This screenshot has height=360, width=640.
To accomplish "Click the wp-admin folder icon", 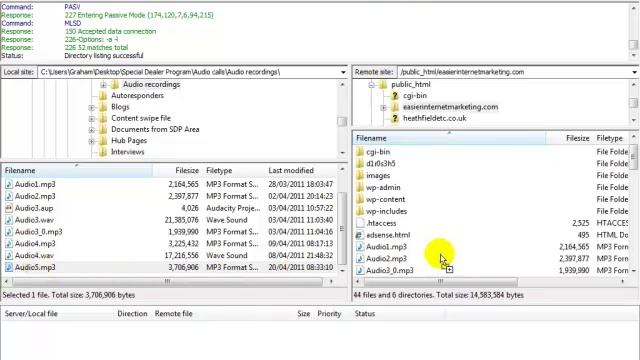I will 360,187.
